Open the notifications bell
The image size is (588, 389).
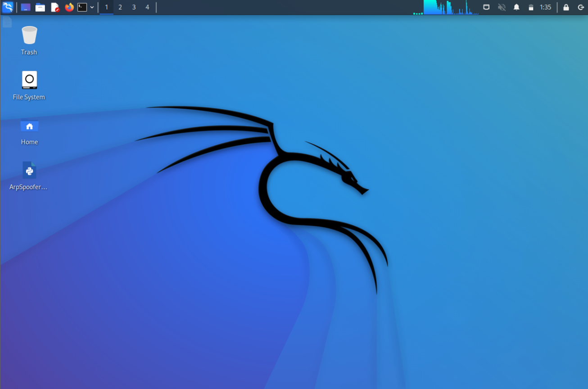point(516,7)
